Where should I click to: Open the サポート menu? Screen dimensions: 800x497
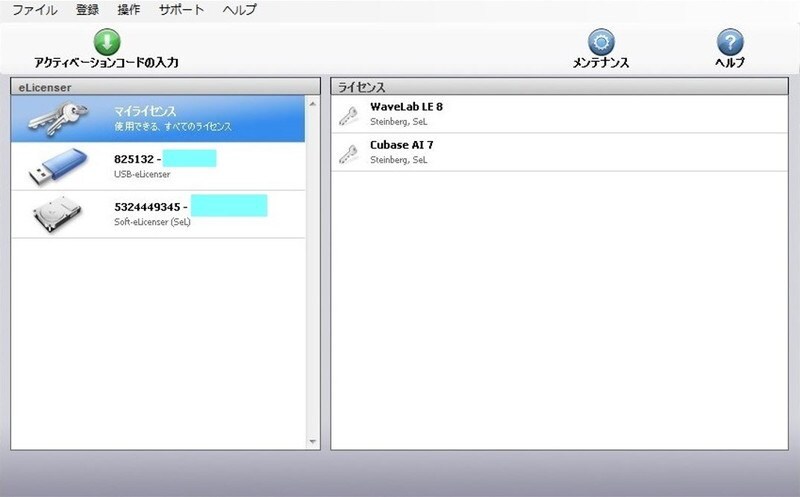[181, 10]
